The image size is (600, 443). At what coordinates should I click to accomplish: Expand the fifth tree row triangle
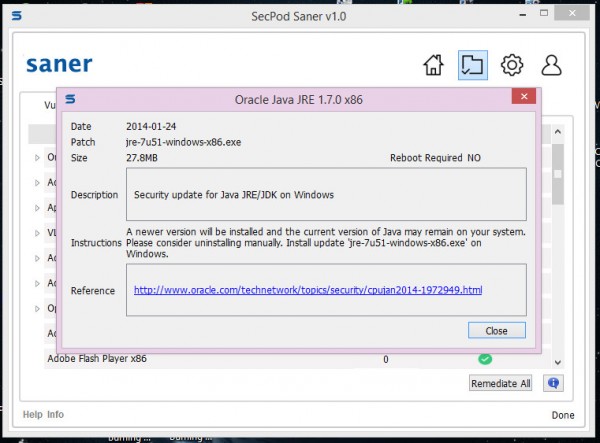click(37, 258)
